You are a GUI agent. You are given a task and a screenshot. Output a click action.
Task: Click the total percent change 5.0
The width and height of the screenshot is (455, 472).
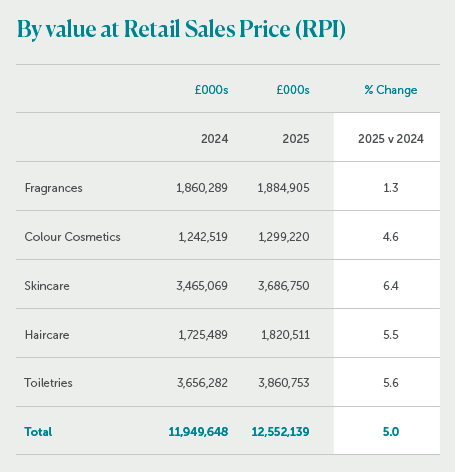(x=391, y=432)
